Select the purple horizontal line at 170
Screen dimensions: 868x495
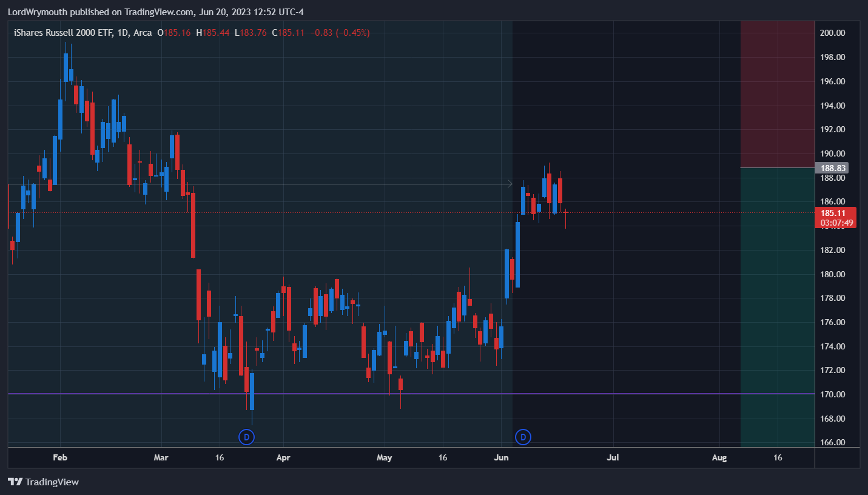coord(411,394)
